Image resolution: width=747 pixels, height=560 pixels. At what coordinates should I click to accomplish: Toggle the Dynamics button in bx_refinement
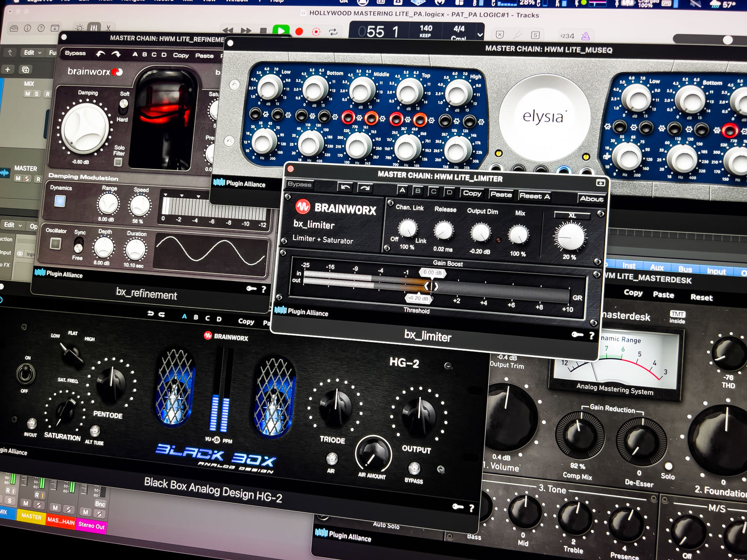pyautogui.click(x=60, y=201)
